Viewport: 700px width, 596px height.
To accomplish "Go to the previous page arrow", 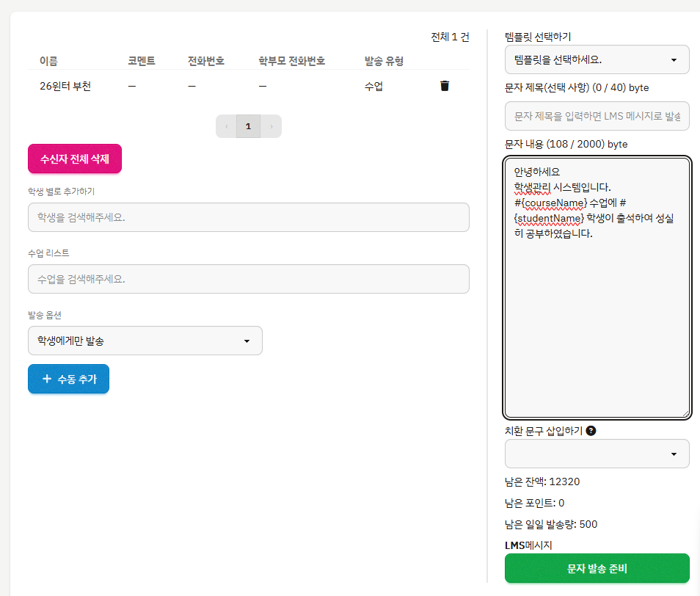I will click(x=226, y=126).
